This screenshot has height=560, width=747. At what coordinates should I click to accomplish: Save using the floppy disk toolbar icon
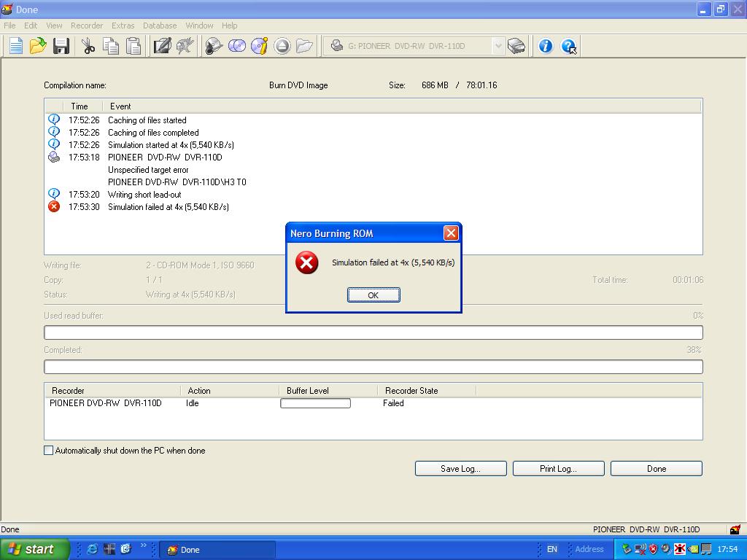(61, 46)
